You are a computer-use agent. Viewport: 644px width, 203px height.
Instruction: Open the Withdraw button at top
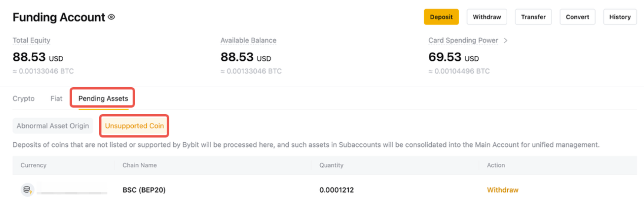[487, 17]
